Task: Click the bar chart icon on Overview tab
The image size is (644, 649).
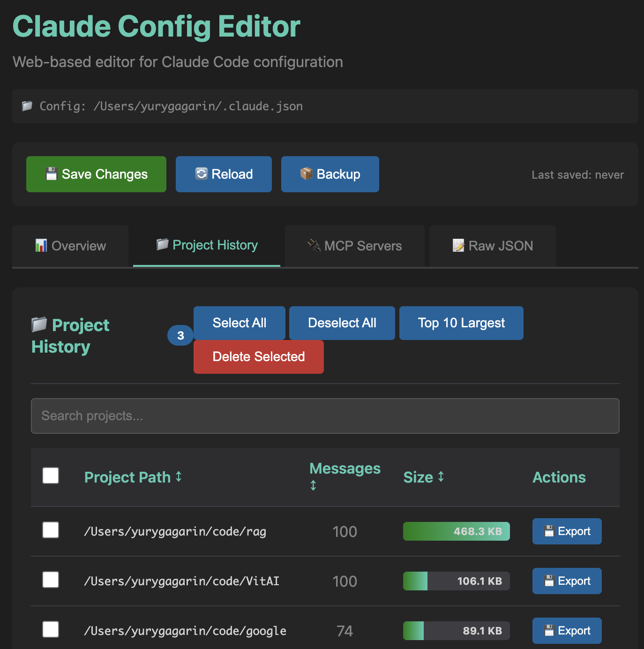Action: click(41, 245)
